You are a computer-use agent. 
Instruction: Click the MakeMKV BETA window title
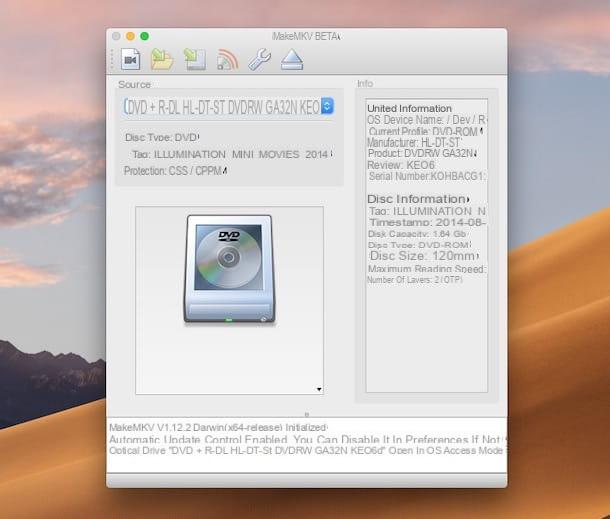click(x=306, y=36)
